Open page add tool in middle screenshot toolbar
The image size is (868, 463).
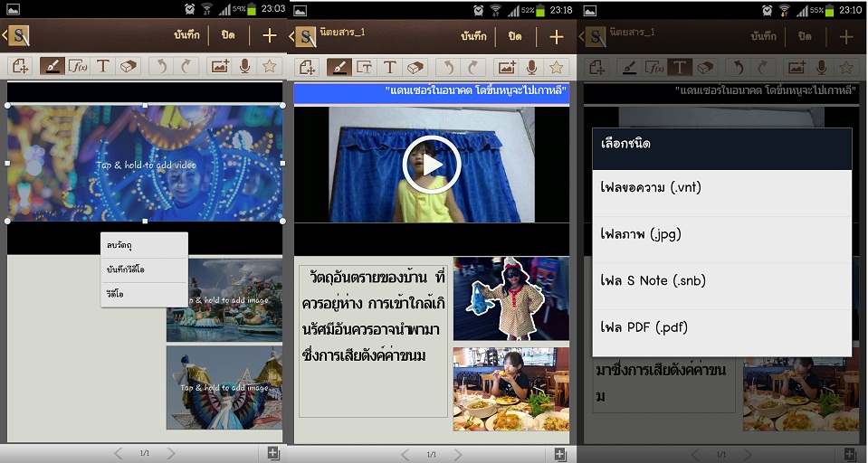point(307,68)
